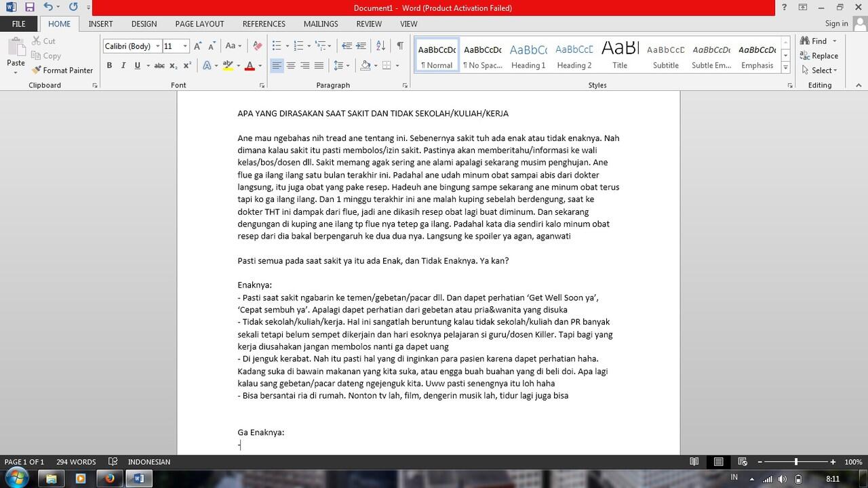Click the Clear All Formatting icon
Image resolution: width=868 pixels, height=488 pixels.
pyautogui.click(x=257, y=46)
